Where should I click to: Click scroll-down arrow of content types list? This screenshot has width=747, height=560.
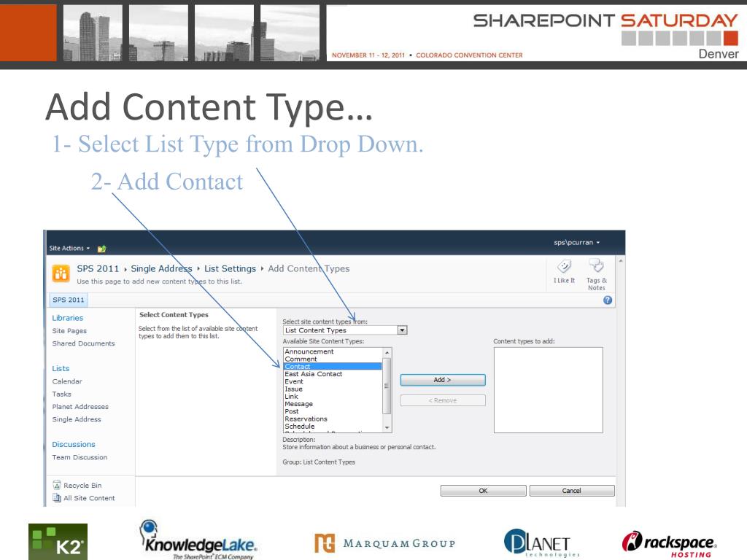point(387,427)
